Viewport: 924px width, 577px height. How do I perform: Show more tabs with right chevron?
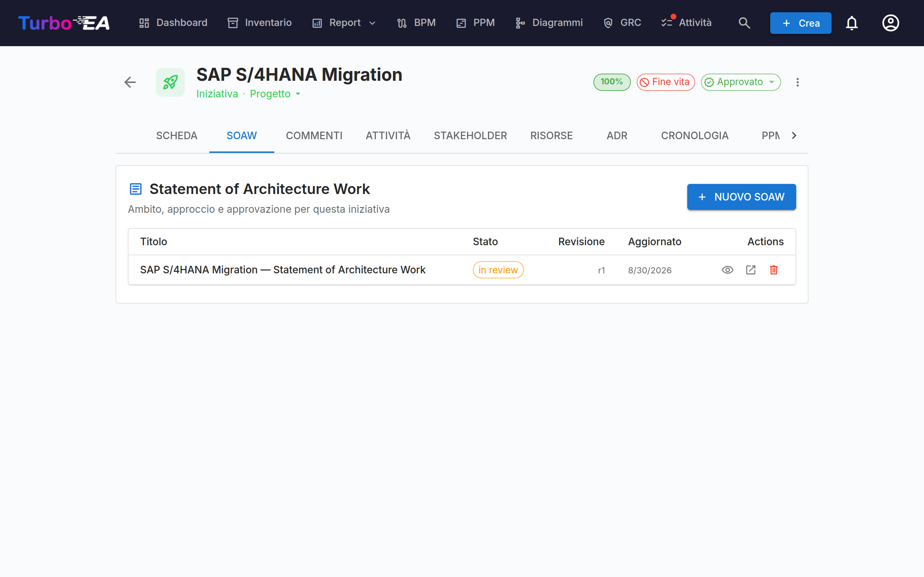pyautogui.click(x=794, y=136)
